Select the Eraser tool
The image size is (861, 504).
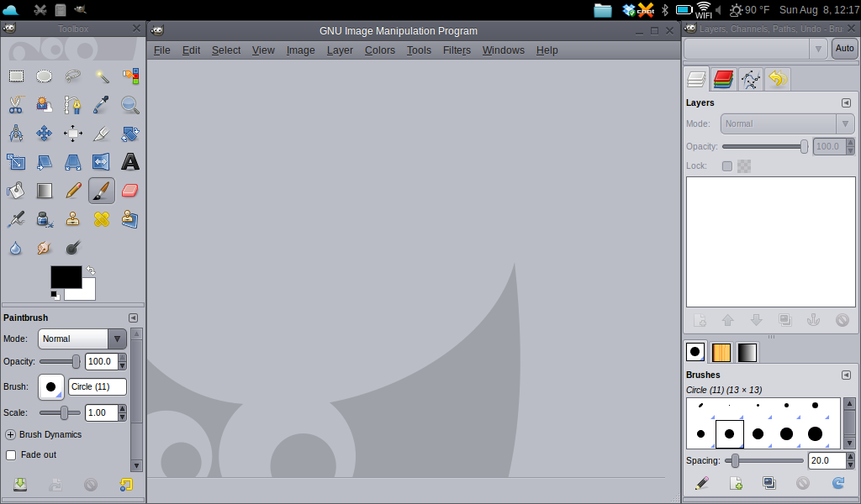coord(130,191)
